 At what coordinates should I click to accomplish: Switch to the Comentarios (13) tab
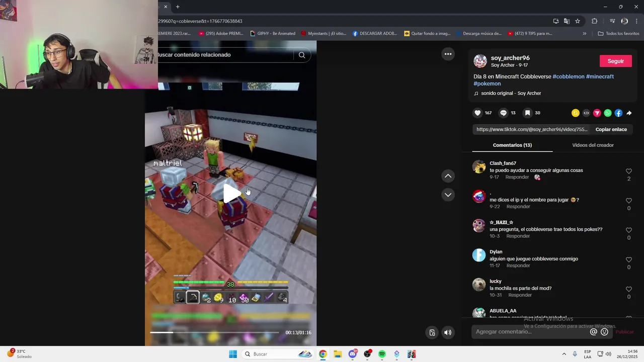tap(512, 145)
